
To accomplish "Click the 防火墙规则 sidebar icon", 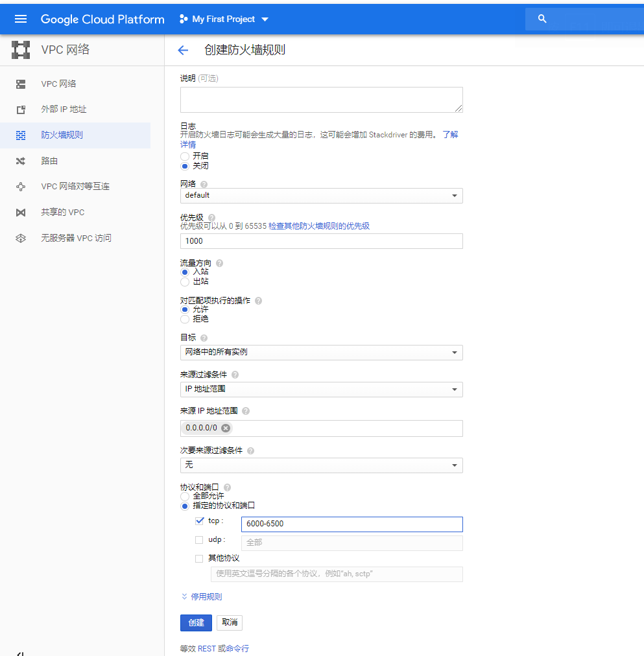I will point(21,135).
